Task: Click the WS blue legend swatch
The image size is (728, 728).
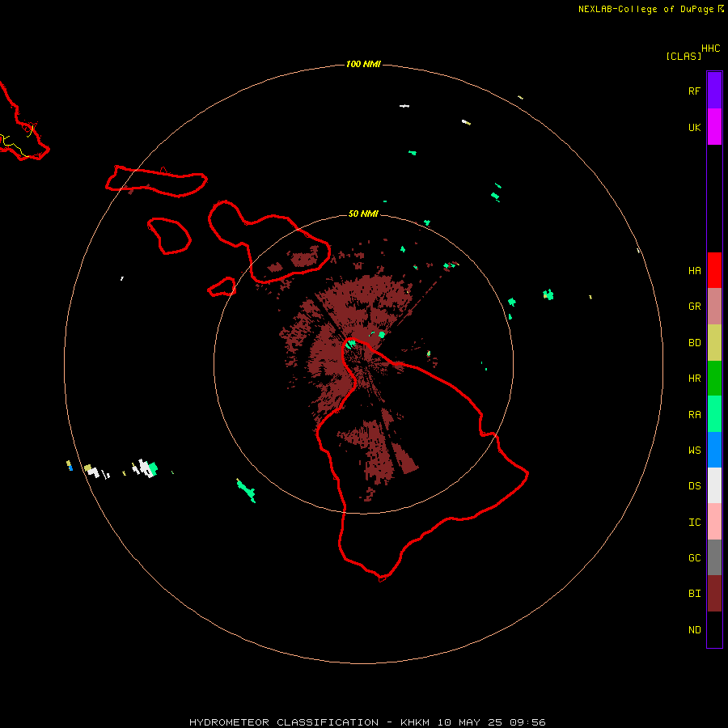Action: click(x=714, y=450)
